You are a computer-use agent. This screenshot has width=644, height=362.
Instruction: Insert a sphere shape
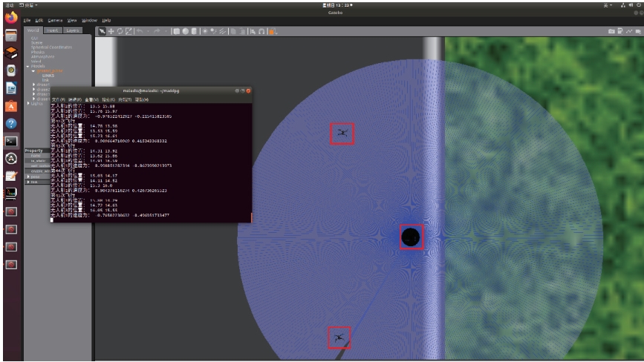pos(185,31)
